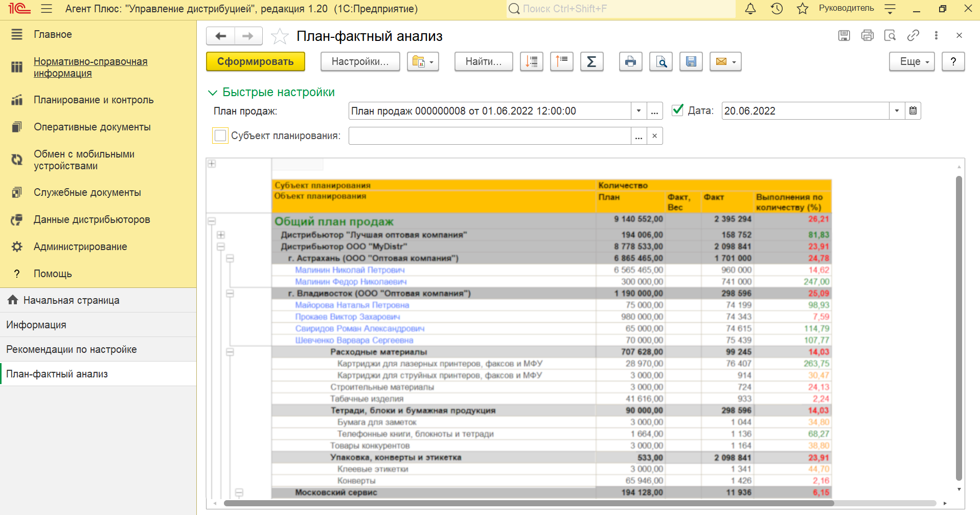Screen dimensions: 980x515
Task: Close the План-фактный анализ form
Action: pos(959,35)
